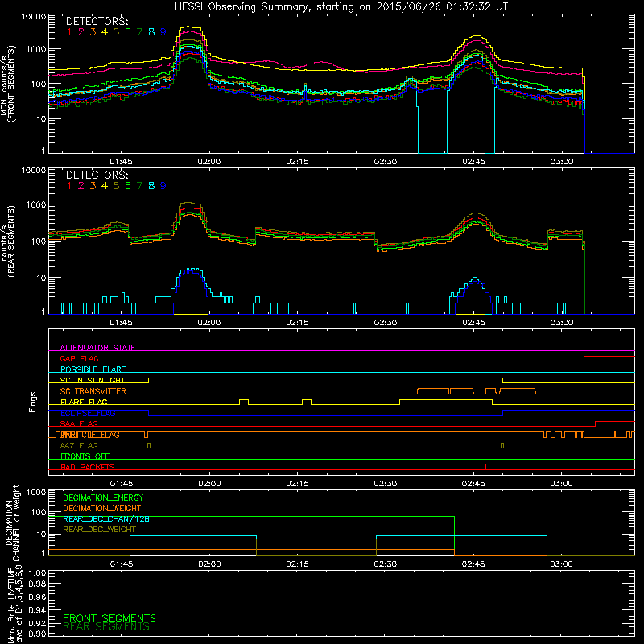Select detector 4 in rear segments legend
Viewport: 644px width, 644px height.
105,186
